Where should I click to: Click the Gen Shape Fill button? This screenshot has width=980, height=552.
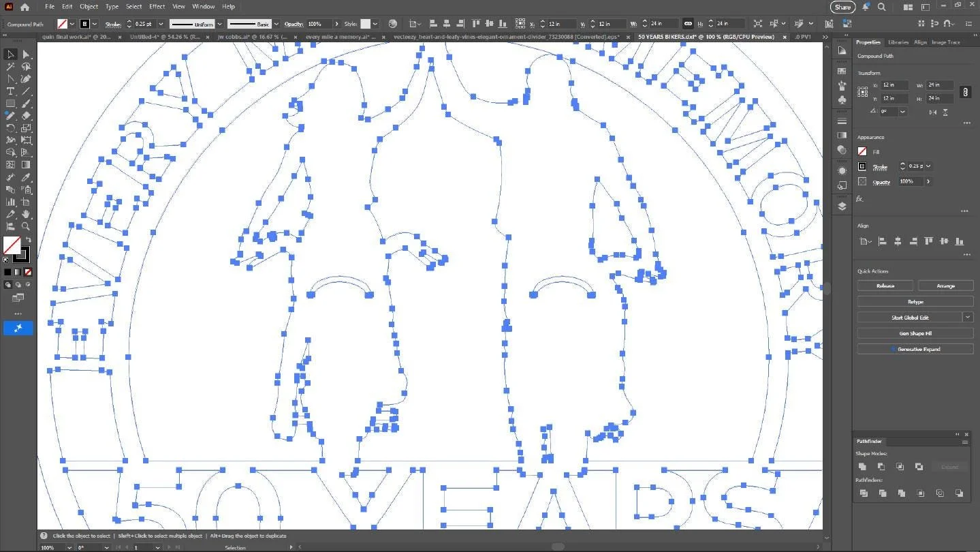[x=915, y=333]
